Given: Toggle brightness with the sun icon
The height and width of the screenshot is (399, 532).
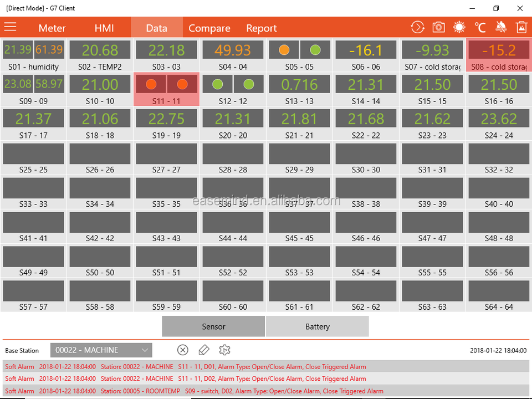Looking at the screenshot, I should [459, 27].
